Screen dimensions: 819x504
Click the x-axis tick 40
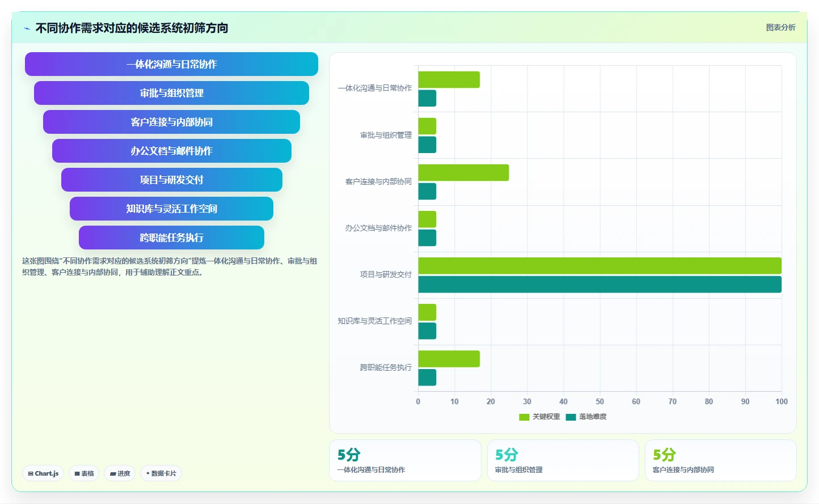click(x=563, y=401)
